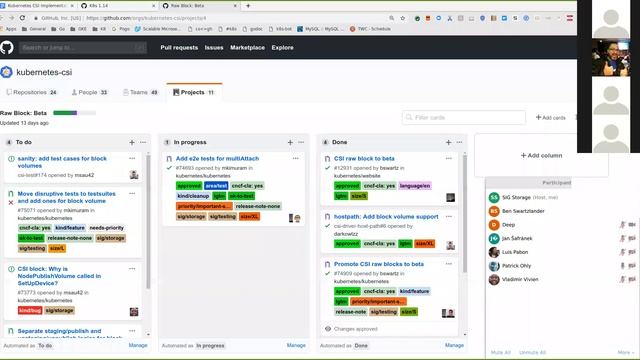Open menu for 'hostpath: Add block volume' card
The image size is (640, 360).
pyautogui.click(x=449, y=216)
